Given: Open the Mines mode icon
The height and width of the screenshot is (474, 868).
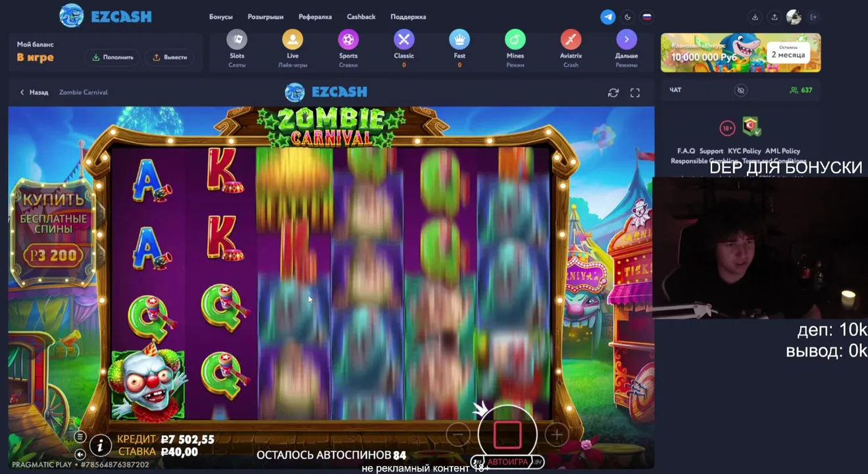Looking at the screenshot, I should pyautogui.click(x=515, y=39).
